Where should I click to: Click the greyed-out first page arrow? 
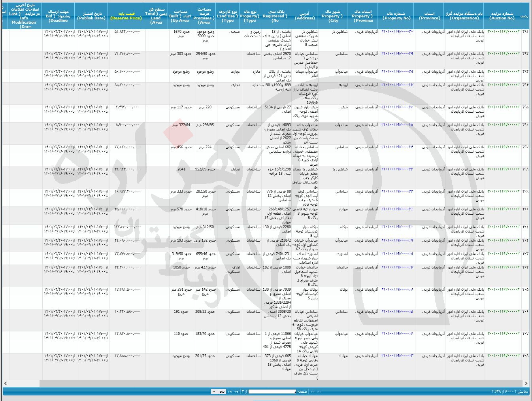point(318,392)
